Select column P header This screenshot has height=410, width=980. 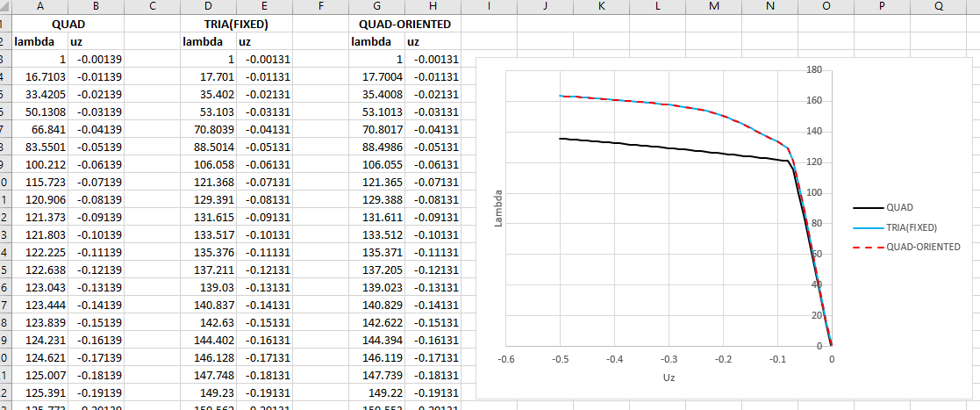[x=882, y=6]
